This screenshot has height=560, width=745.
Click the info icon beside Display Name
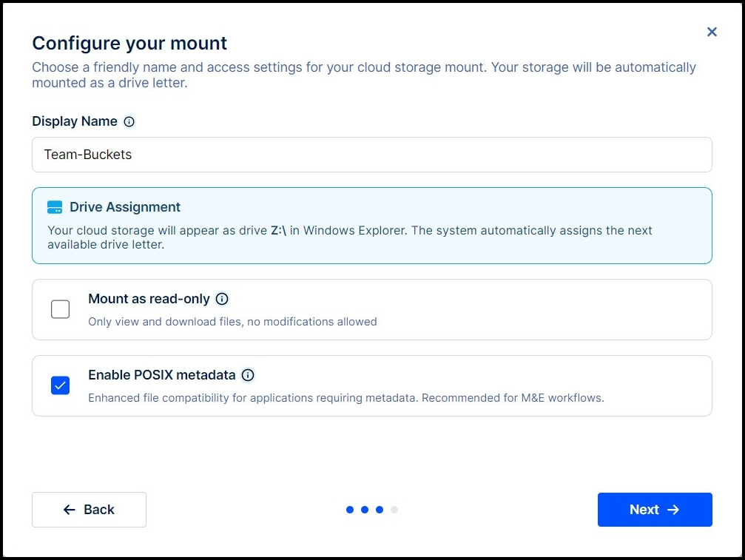[129, 122]
